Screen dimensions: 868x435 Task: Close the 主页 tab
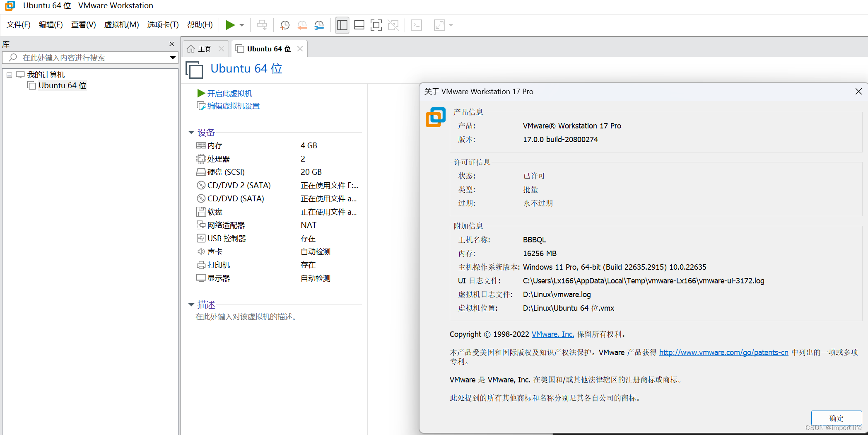click(221, 49)
